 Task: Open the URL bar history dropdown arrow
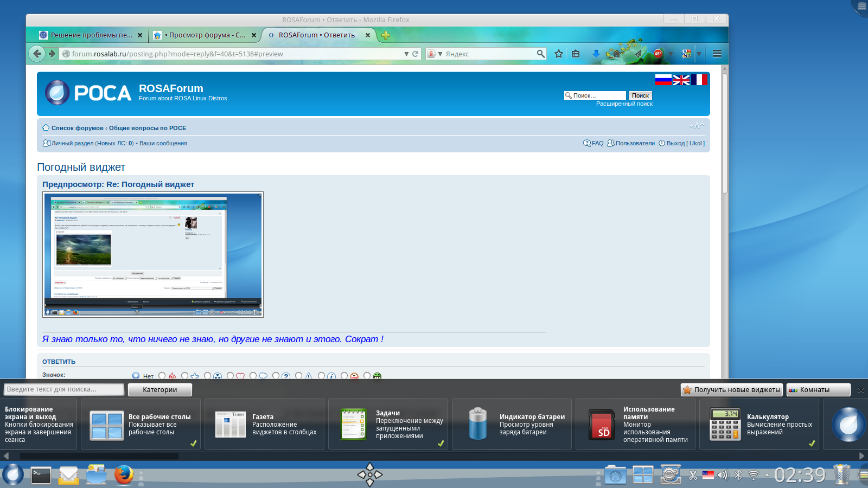tap(406, 54)
